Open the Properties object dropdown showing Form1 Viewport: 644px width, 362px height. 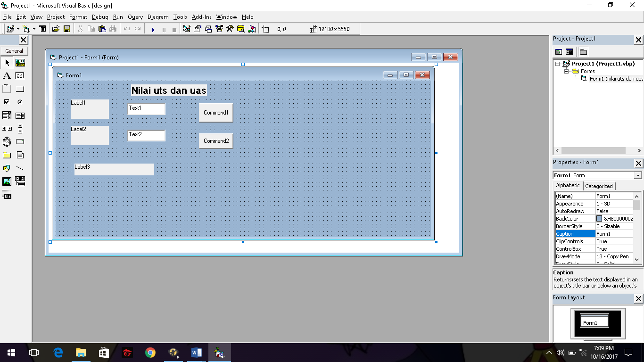click(x=637, y=175)
